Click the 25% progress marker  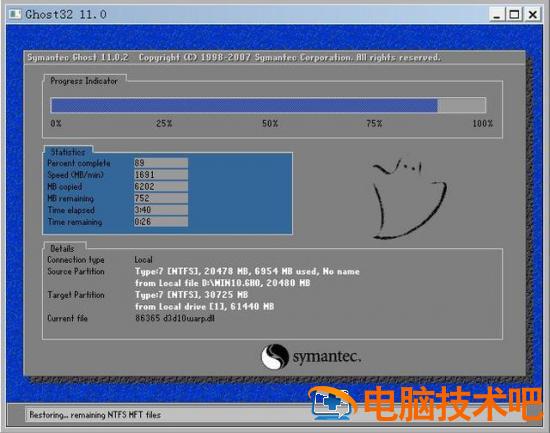164,124
